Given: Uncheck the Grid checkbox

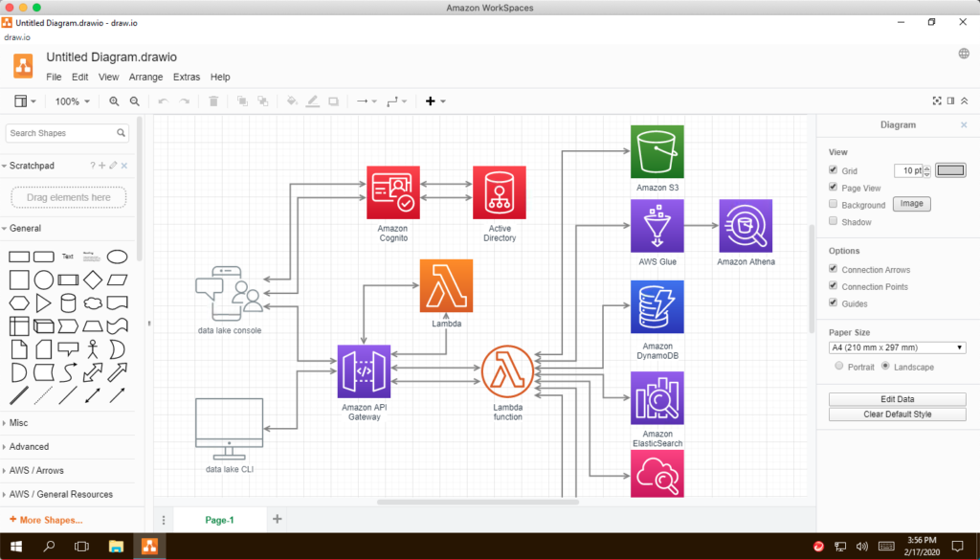Looking at the screenshot, I should pos(834,170).
